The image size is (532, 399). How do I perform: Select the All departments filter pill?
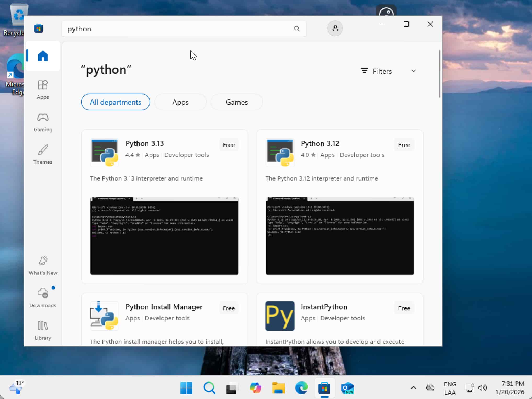(115, 102)
